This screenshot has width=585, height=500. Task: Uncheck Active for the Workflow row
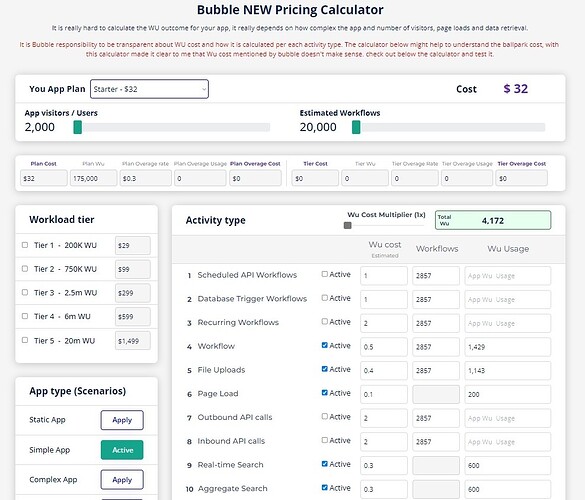pos(325,345)
